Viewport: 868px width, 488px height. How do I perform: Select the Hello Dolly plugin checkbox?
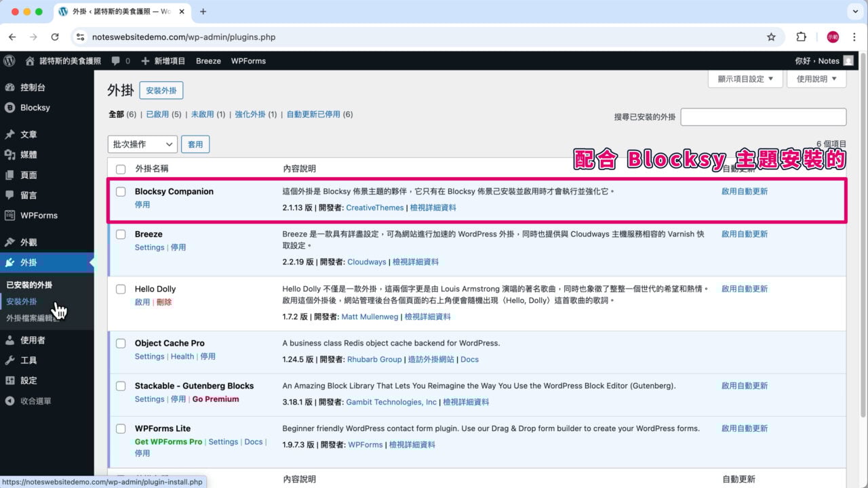coord(121,289)
